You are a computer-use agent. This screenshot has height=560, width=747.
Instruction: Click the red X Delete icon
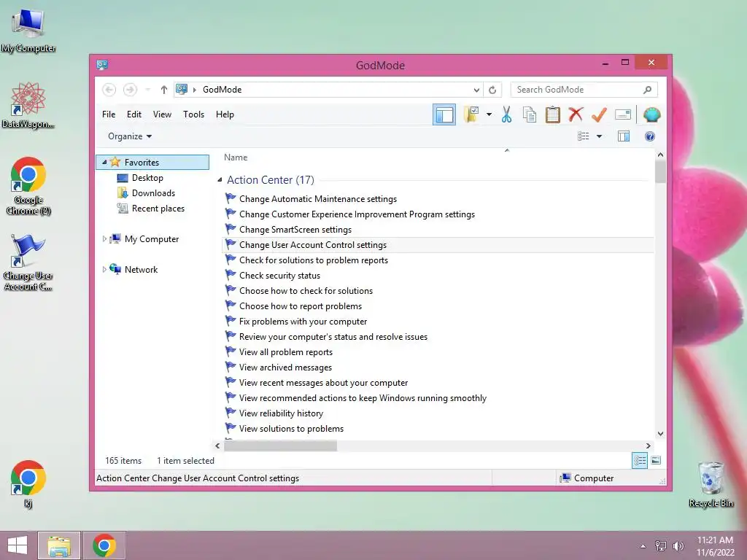pyautogui.click(x=576, y=114)
